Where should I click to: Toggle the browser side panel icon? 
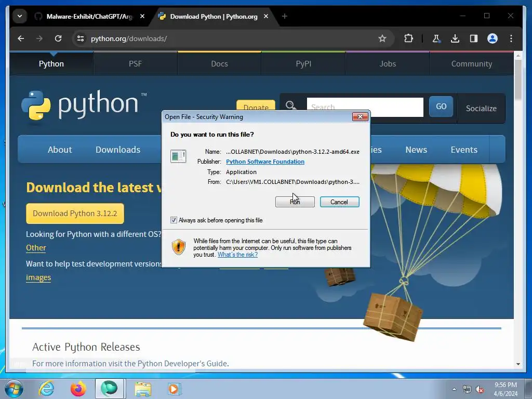tap(474, 38)
